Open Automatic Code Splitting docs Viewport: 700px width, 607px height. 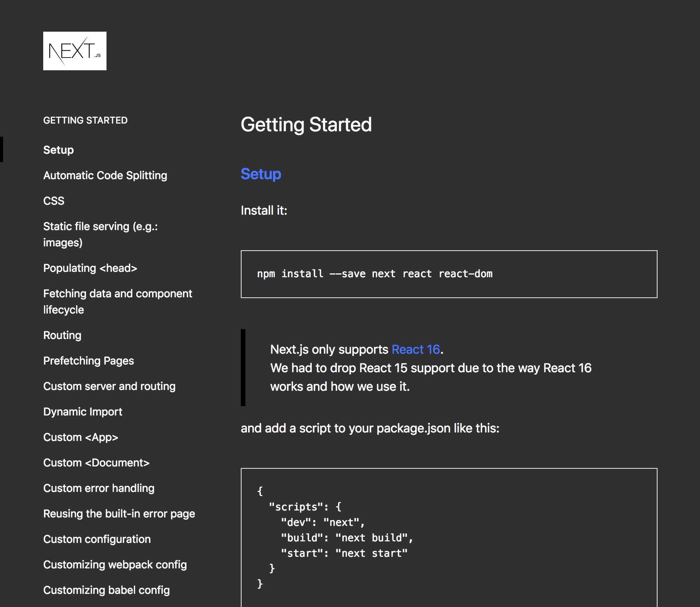(105, 175)
